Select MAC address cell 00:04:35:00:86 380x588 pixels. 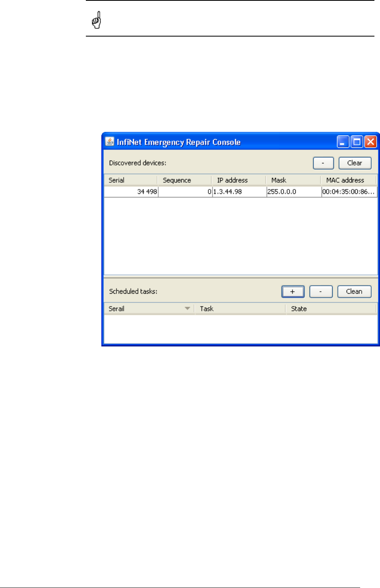tap(349, 192)
